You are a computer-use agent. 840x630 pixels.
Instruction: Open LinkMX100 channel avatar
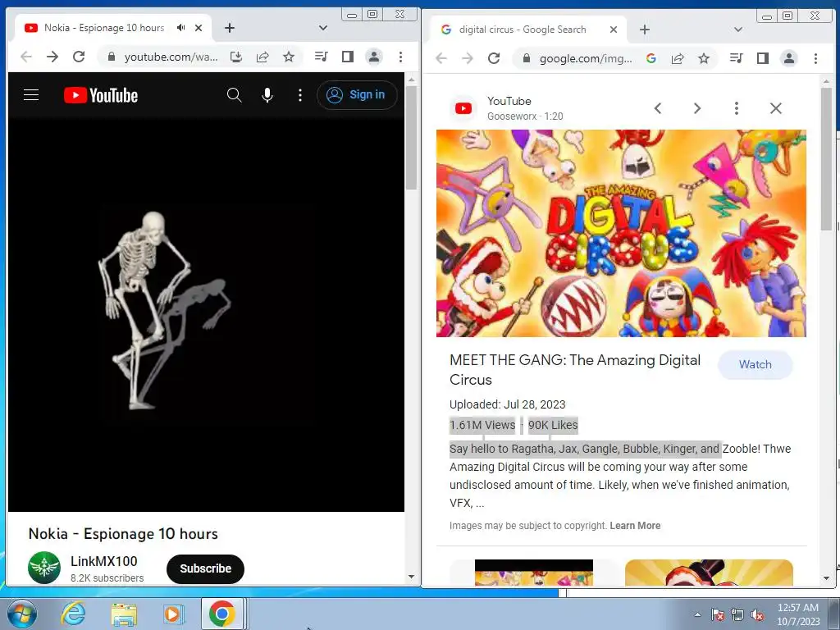pyautogui.click(x=44, y=568)
